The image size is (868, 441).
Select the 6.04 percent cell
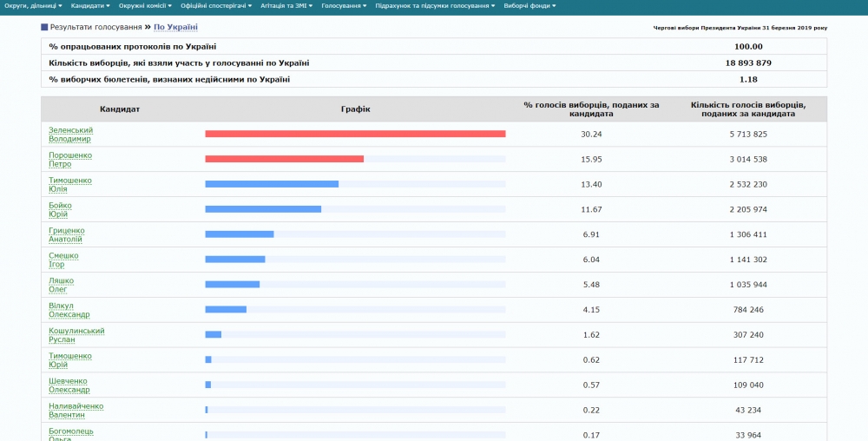coord(591,260)
